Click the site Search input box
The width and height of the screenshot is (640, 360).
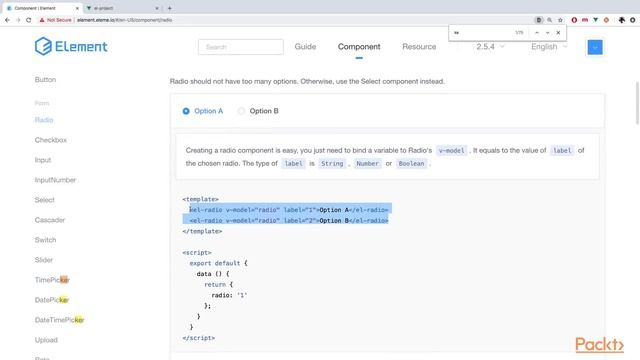click(241, 47)
